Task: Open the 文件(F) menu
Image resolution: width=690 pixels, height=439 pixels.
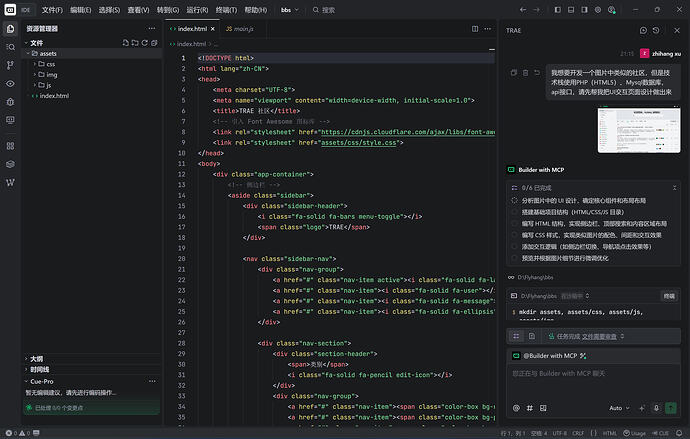Action: point(52,10)
